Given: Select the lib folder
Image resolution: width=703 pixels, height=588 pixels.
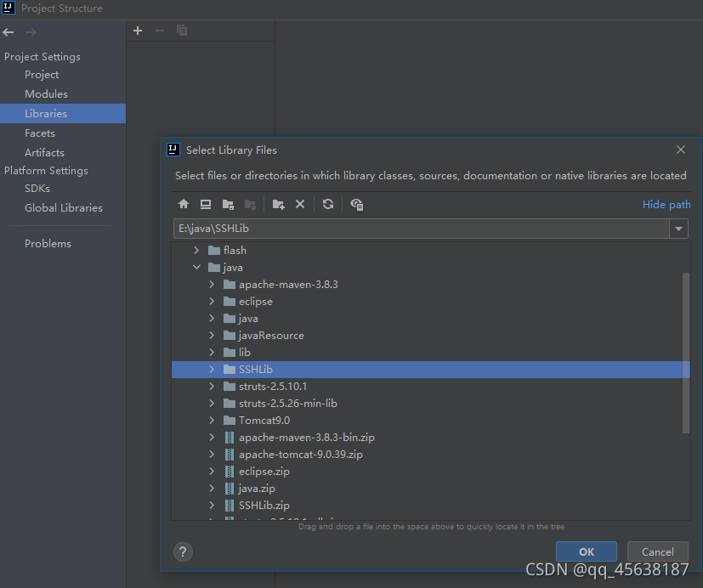Looking at the screenshot, I should pos(430,353).
